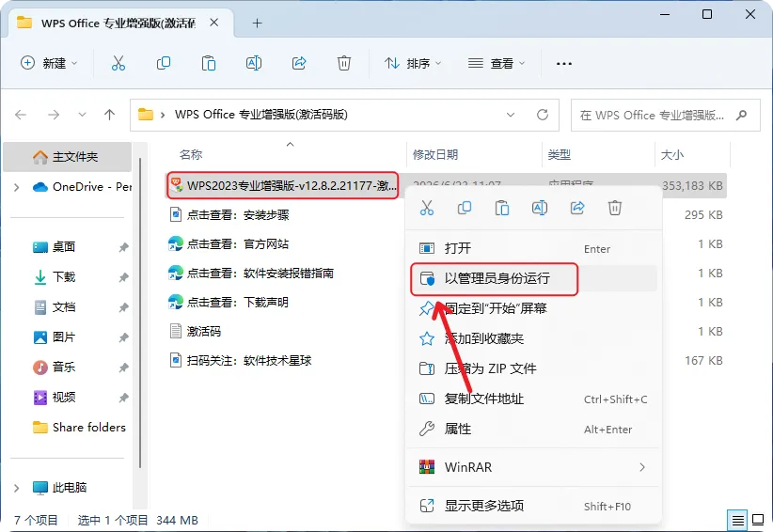
Task: Expand the WinRAR submenu
Action: pyautogui.click(x=533, y=467)
